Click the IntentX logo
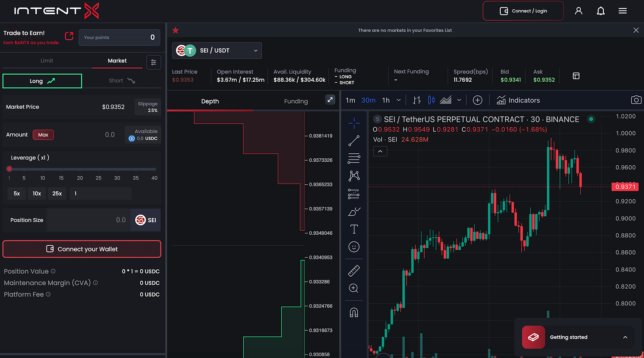The height and width of the screenshot is (358, 644). click(x=56, y=11)
